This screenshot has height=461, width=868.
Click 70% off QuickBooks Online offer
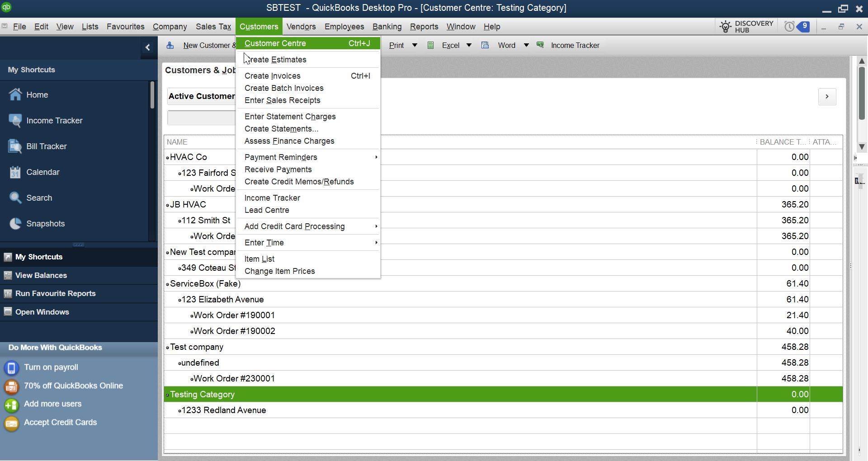point(73,386)
